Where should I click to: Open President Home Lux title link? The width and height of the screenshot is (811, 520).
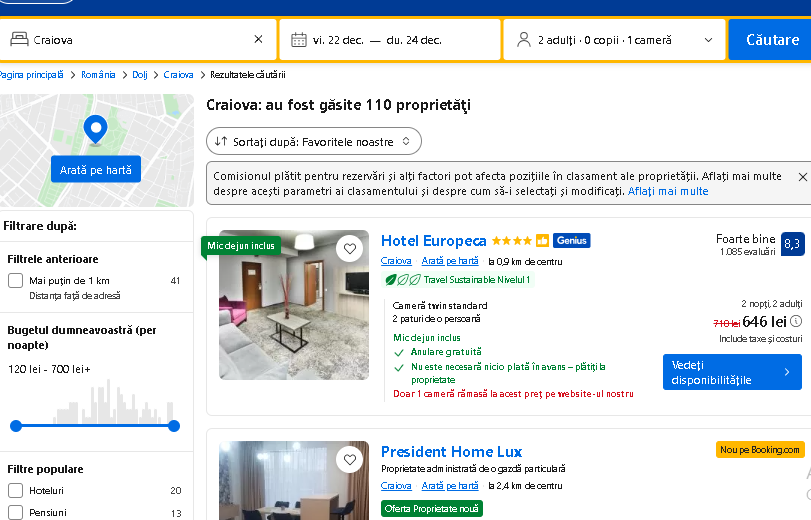452,452
